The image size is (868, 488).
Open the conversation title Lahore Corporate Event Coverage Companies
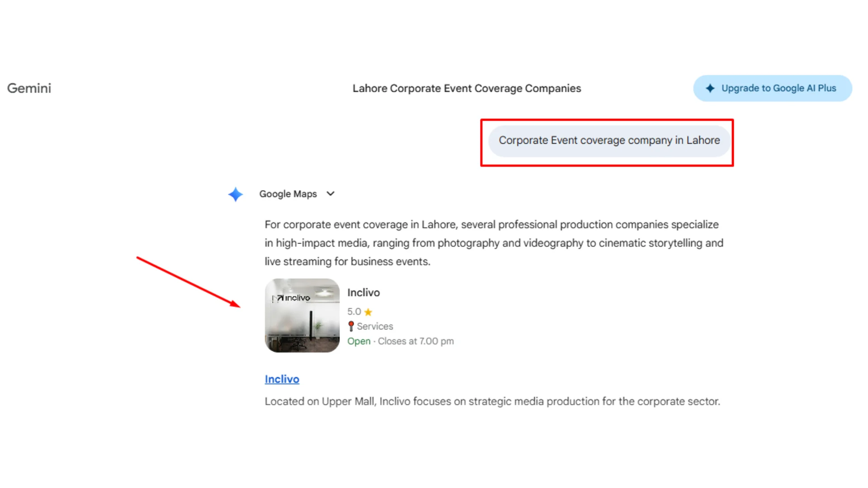[x=467, y=89]
